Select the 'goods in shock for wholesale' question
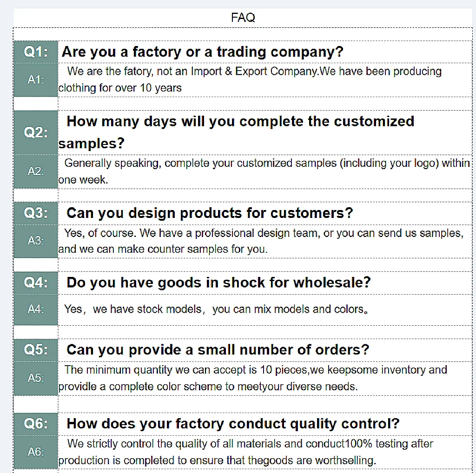This screenshot has width=476, height=473. (218, 282)
